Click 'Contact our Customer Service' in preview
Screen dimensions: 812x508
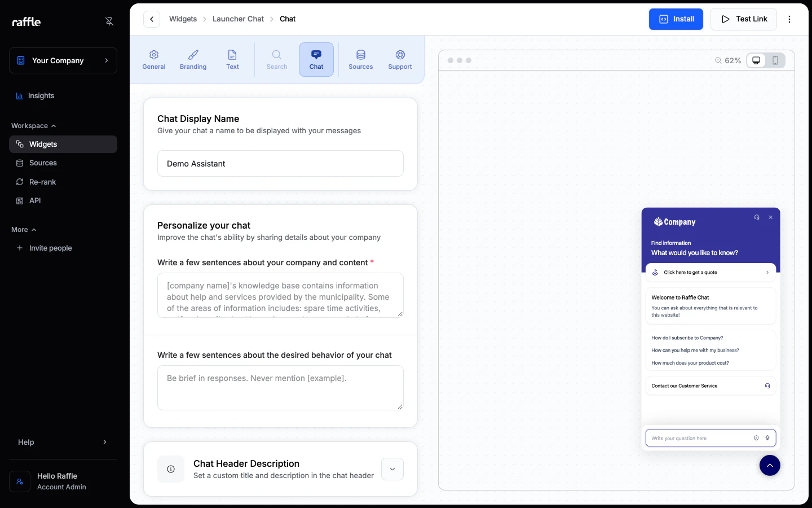pos(710,386)
